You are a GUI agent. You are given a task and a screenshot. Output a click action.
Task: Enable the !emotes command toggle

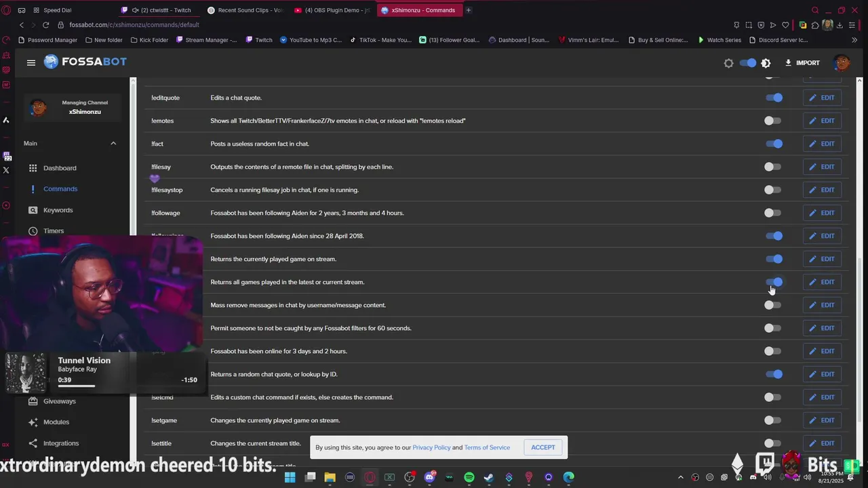[773, 121]
